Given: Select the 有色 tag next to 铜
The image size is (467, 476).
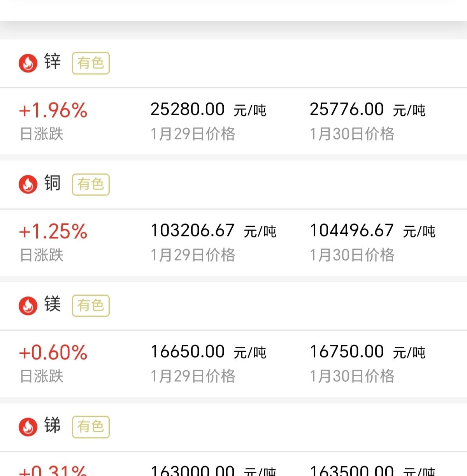Looking at the screenshot, I should coord(91,184).
